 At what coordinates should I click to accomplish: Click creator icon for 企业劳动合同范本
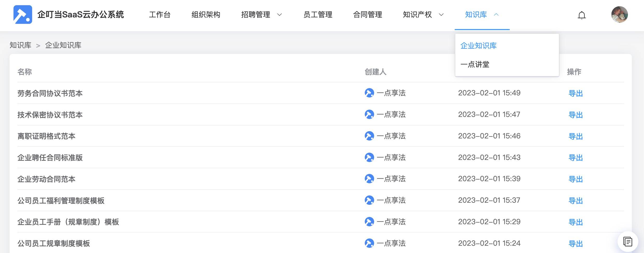pos(369,179)
